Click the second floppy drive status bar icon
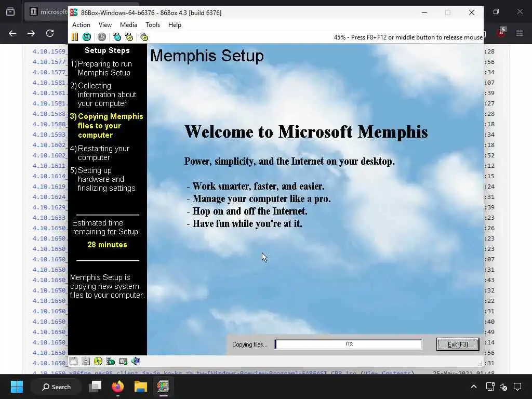Viewport: 532px width, 399px height. [x=86, y=362]
